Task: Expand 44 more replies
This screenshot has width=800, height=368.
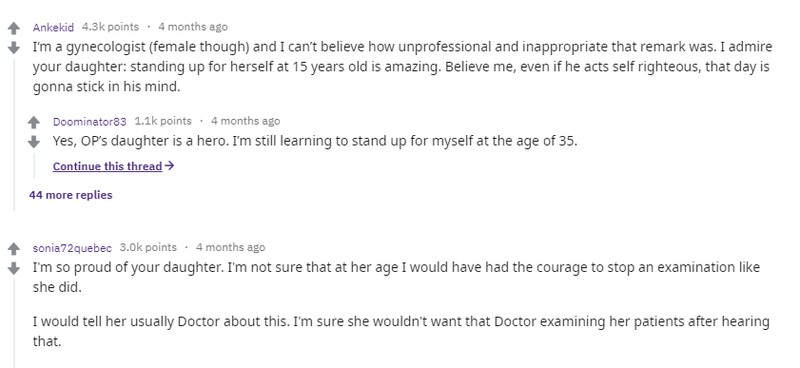Action: pos(71,195)
